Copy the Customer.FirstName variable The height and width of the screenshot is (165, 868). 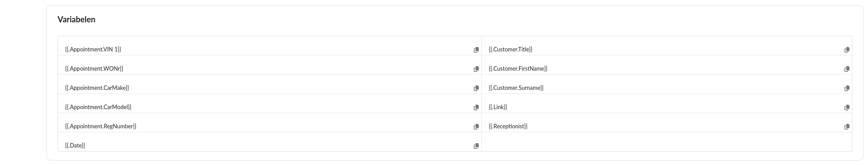(847, 69)
